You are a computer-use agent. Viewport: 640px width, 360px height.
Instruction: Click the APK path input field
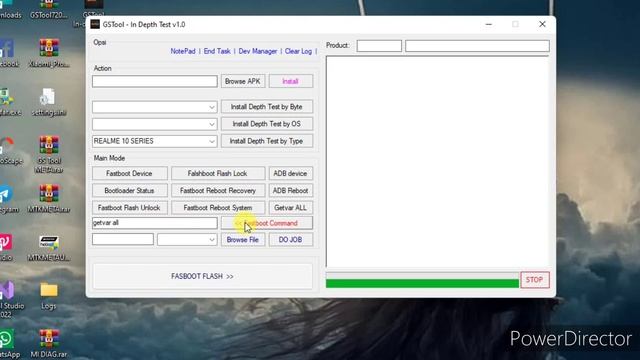pos(155,81)
